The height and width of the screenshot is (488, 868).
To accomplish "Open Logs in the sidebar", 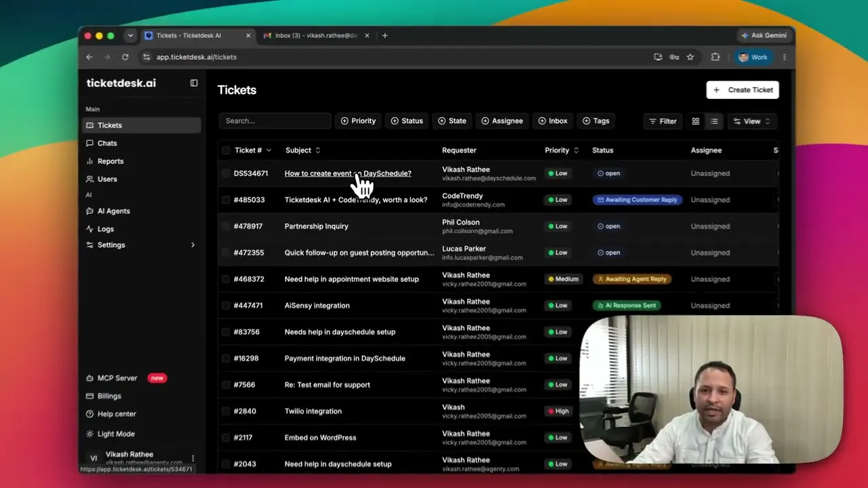I will (142, 229).
